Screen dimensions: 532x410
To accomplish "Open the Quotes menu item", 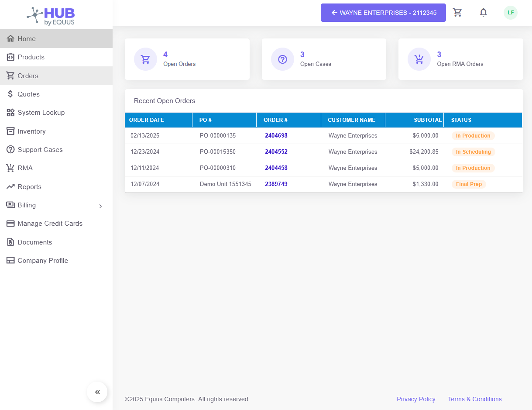I will pos(56,94).
